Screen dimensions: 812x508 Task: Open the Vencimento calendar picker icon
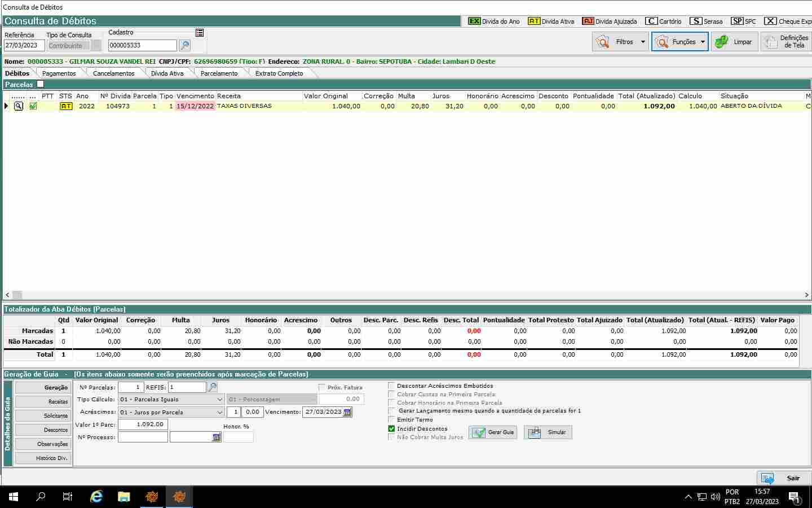pos(347,412)
